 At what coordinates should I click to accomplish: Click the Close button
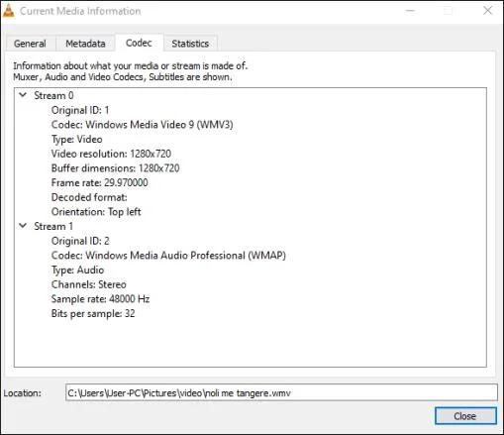click(465, 416)
